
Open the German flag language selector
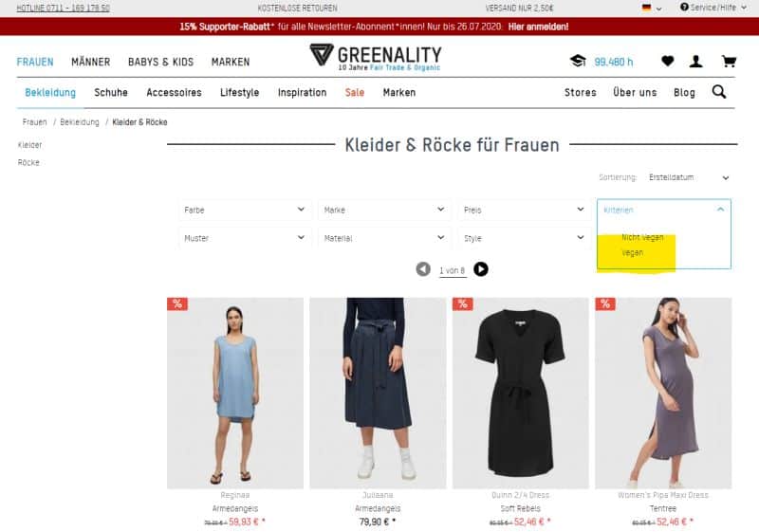coord(652,8)
